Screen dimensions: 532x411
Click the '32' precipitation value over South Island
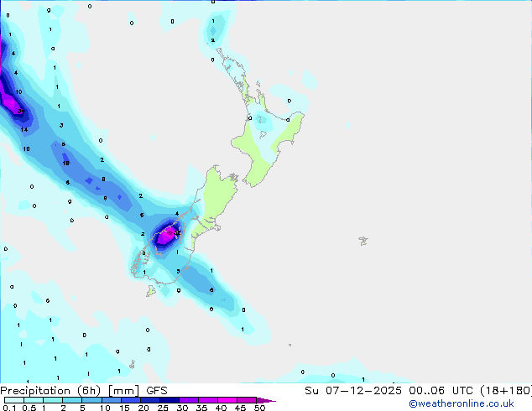point(177,232)
